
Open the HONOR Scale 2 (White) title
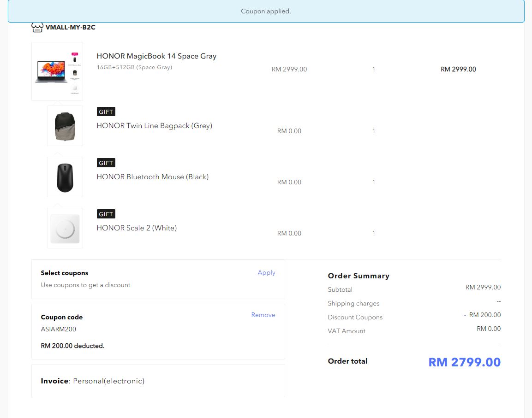click(137, 228)
